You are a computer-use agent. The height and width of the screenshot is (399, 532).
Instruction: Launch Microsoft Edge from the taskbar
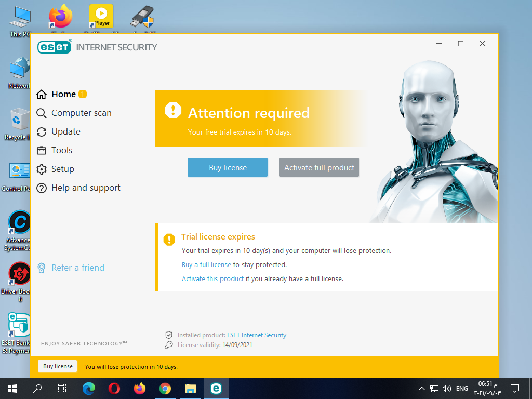[88, 389]
